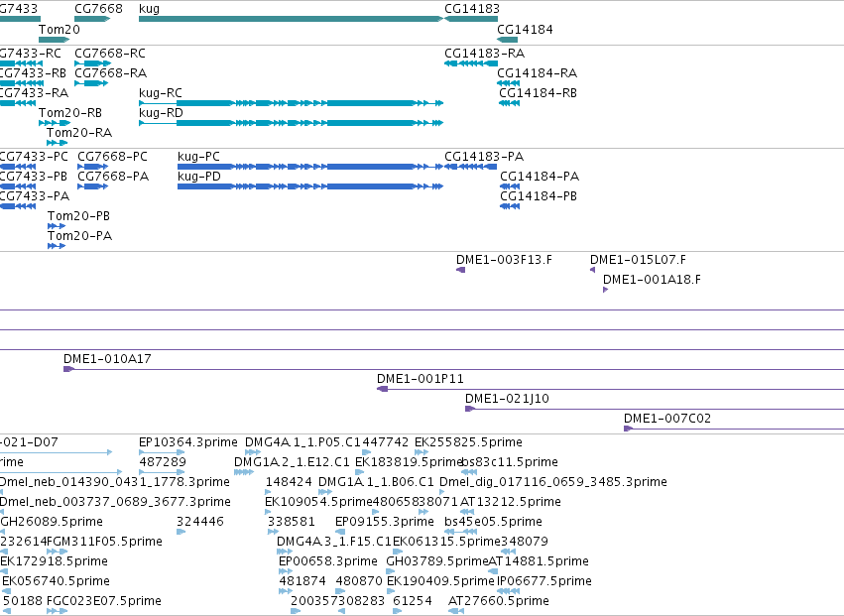Click protein CG14184-PA

[510, 186]
